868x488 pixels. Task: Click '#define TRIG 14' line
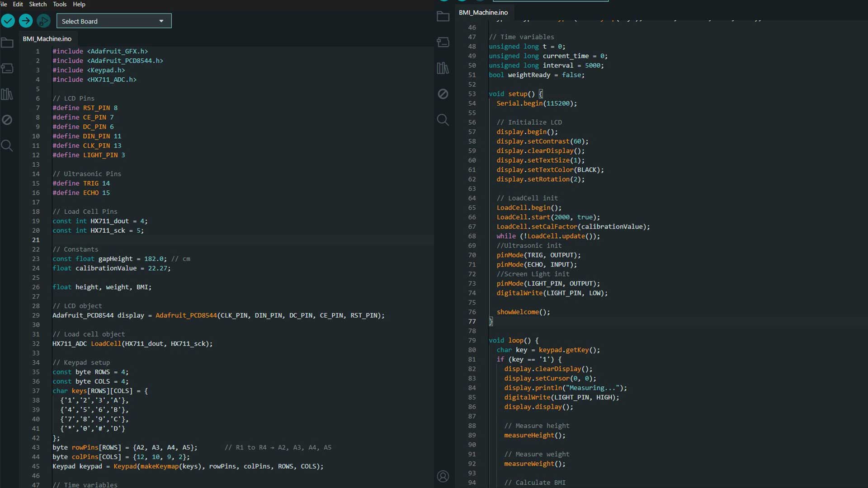coord(81,183)
